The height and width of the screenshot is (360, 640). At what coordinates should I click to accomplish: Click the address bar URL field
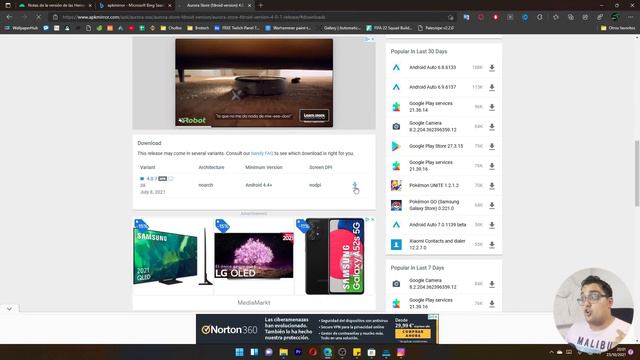253,17
